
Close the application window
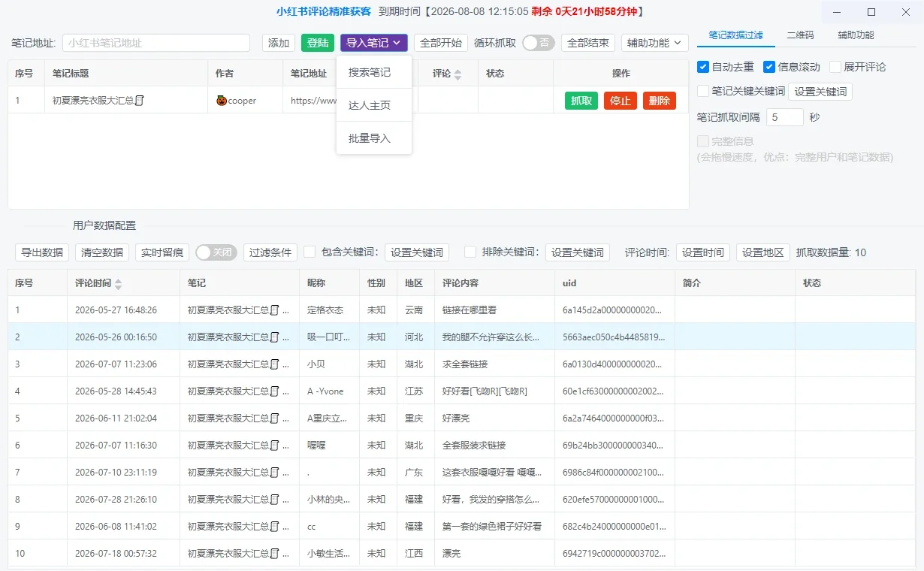905,12
